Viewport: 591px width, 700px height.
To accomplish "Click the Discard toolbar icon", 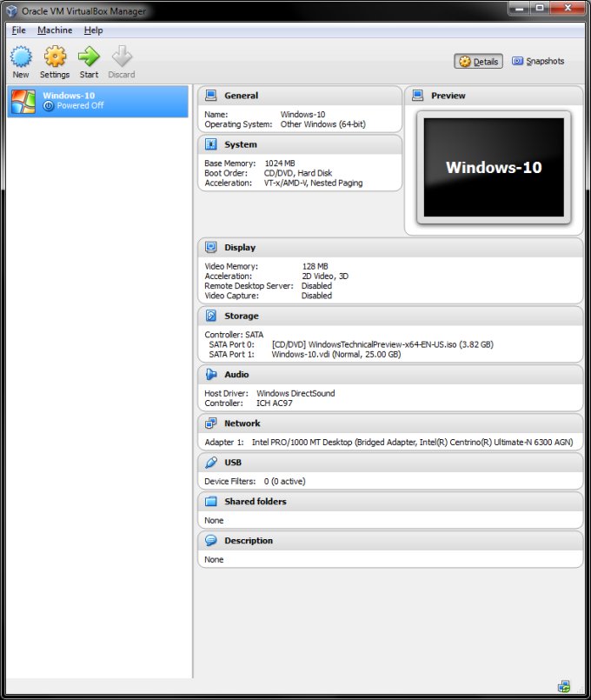I will (122, 57).
